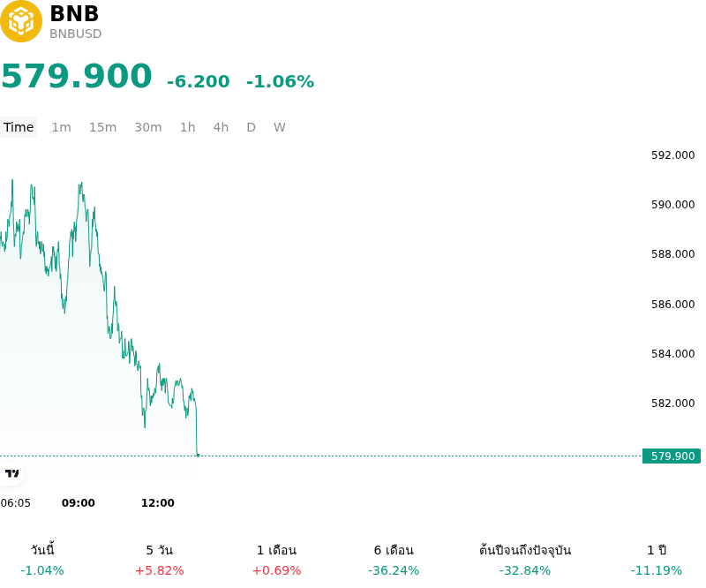Click the BNB title text
Viewport: 706px width, 588px height.
[74, 13]
